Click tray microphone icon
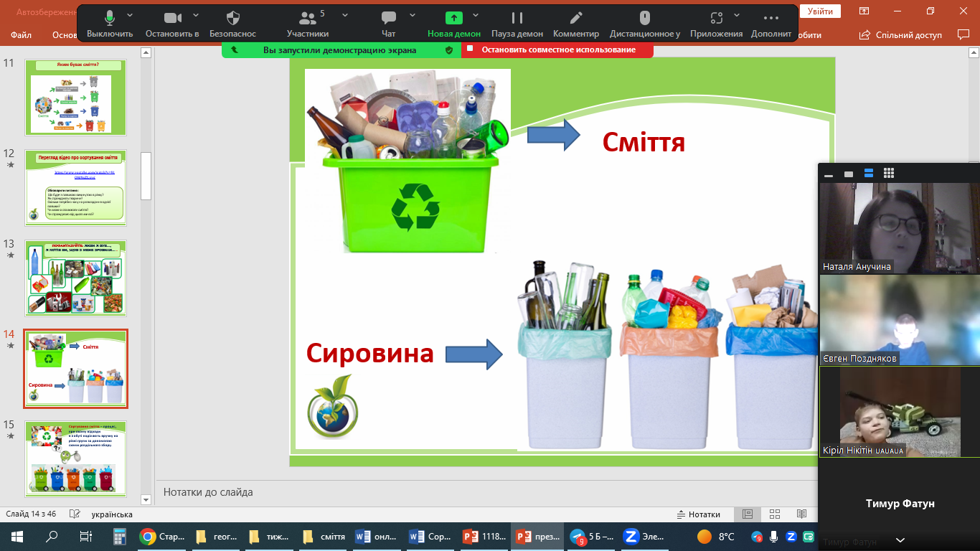This screenshot has height=551, width=980. (774, 536)
